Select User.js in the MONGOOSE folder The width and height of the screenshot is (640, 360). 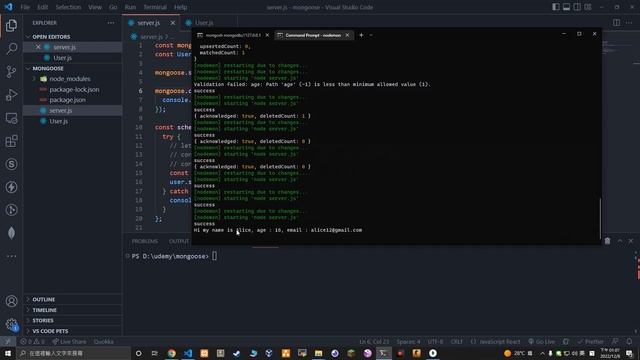[x=73, y=121]
